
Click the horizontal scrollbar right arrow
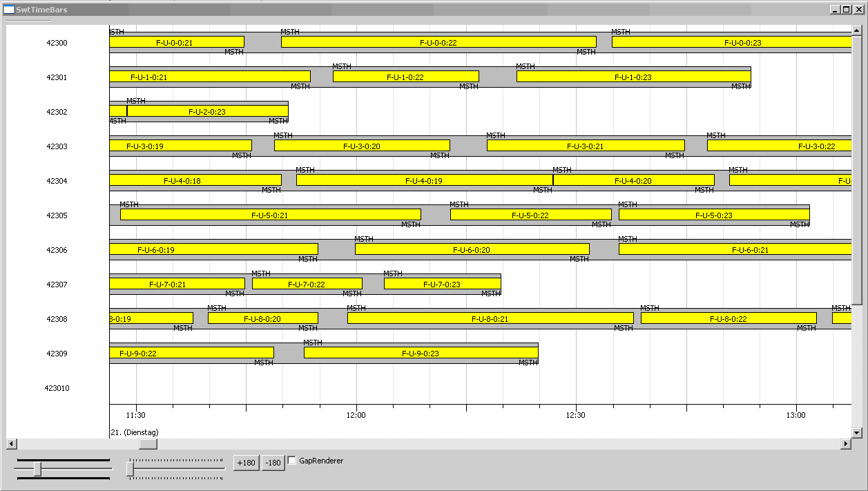(846, 444)
